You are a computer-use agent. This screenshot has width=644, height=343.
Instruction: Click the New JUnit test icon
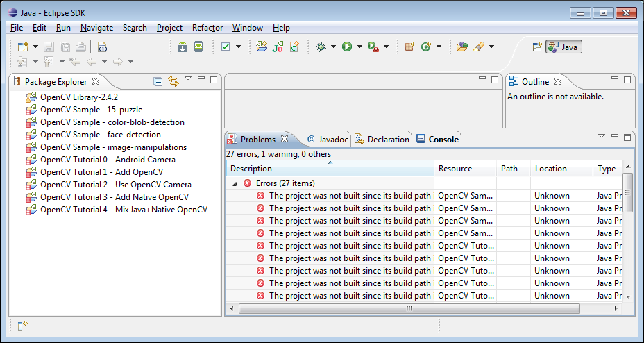click(x=278, y=47)
